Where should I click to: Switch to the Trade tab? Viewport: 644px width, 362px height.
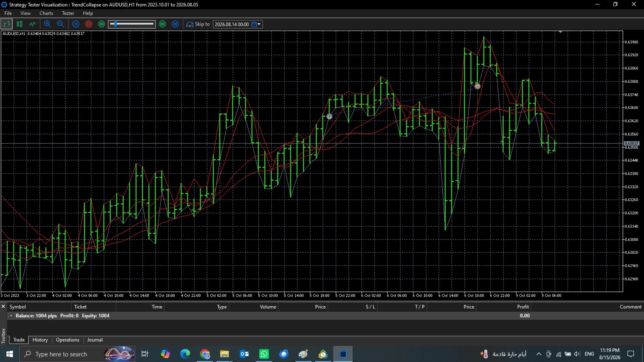click(x=19, y=340)
